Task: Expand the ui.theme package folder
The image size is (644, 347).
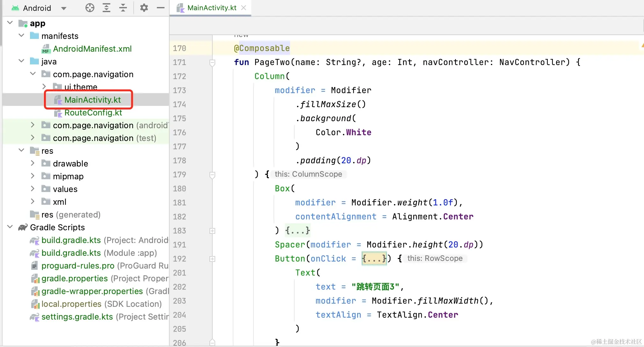Action: tap(44, 86)
